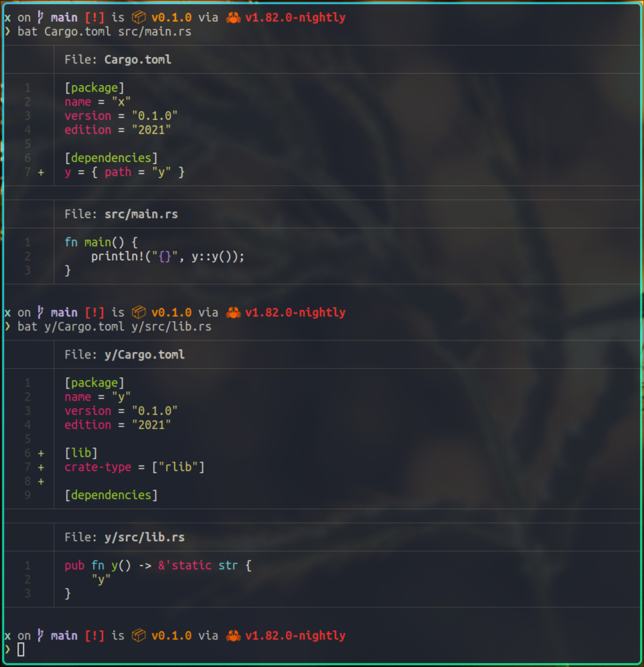The width and height of the screenshot is (644, 667).
Task: Click the plus marker beside the crate-type line
Action: (41, 468)
